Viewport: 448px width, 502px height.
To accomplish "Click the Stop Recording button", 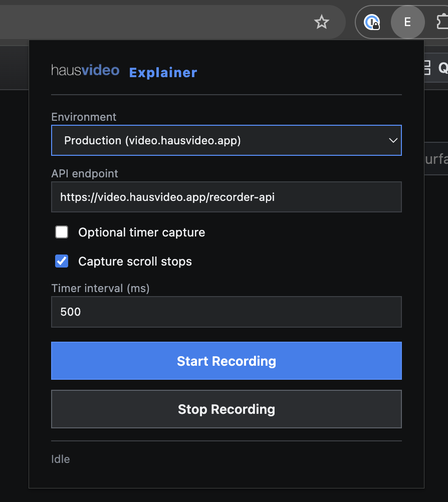I will coord(227,409).
